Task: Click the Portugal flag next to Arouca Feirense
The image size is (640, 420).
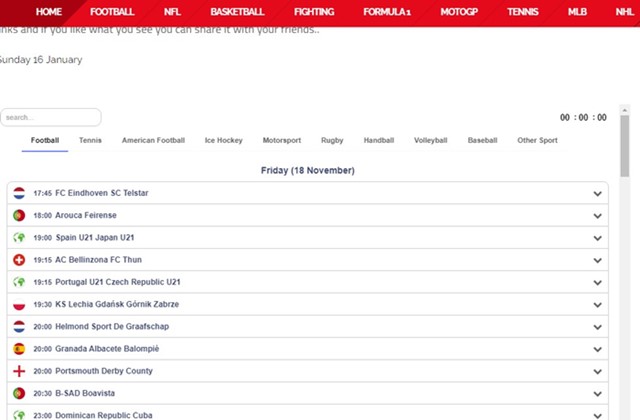Action: pyautogui.click(x=19, y=215)
